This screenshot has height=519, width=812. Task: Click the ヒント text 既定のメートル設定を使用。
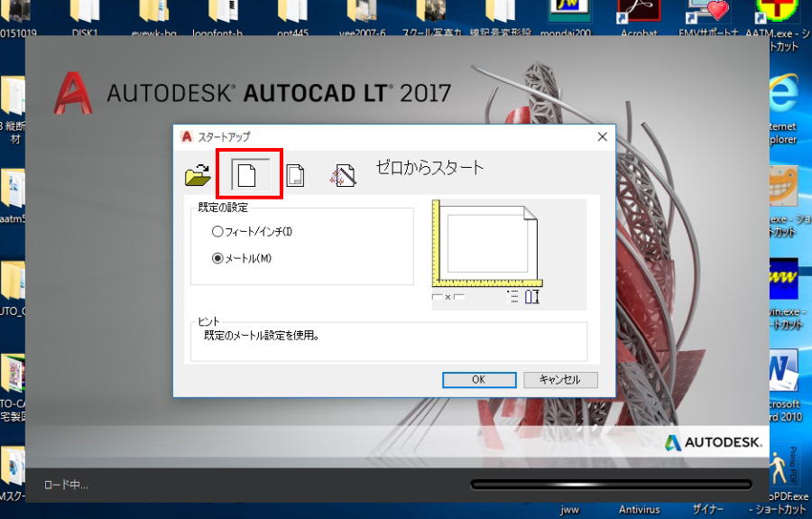coord(262,336)
